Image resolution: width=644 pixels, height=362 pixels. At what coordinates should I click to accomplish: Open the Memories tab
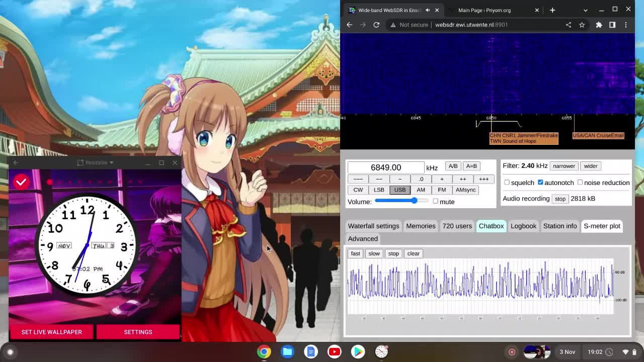pos(421,226)
